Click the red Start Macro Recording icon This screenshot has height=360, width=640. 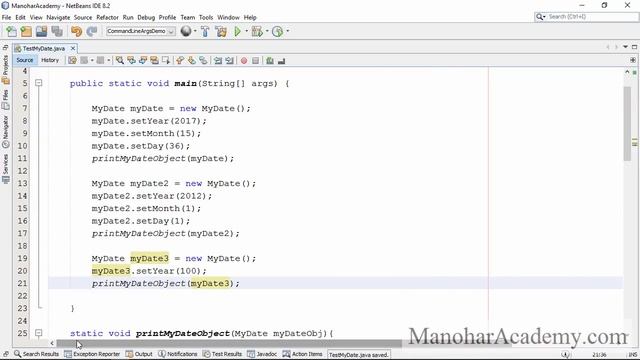coord(244,60)
